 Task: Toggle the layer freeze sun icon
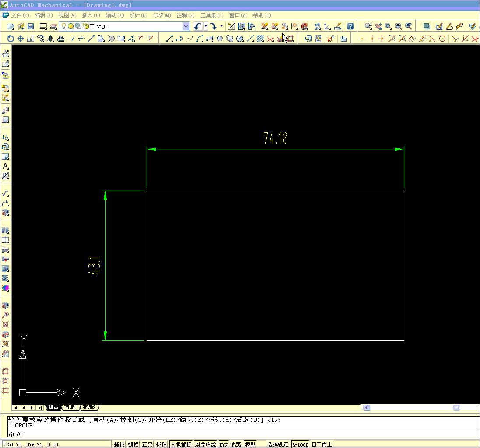click(x=71, y=26)
